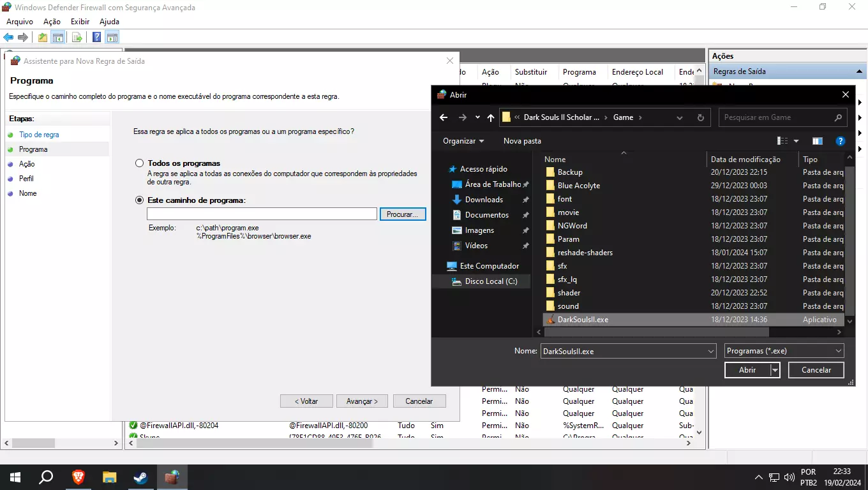Click the 'Pesquisar em Game' search field
Screen dimensions: 868x490
(x=775, y=117)
